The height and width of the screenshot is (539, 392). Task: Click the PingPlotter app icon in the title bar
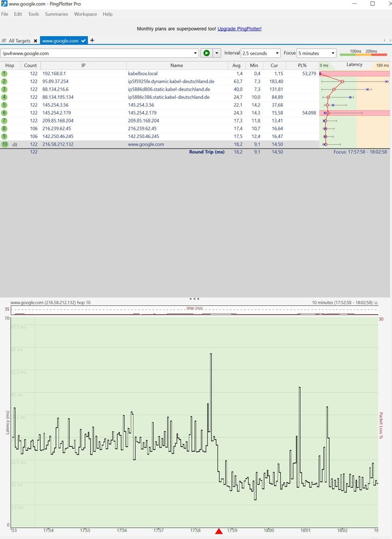coord(4,4)
